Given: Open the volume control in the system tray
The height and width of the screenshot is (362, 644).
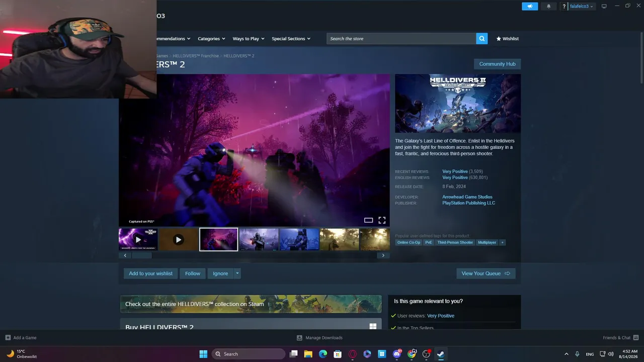Looking at the screenshot, I should pos(611,354).
